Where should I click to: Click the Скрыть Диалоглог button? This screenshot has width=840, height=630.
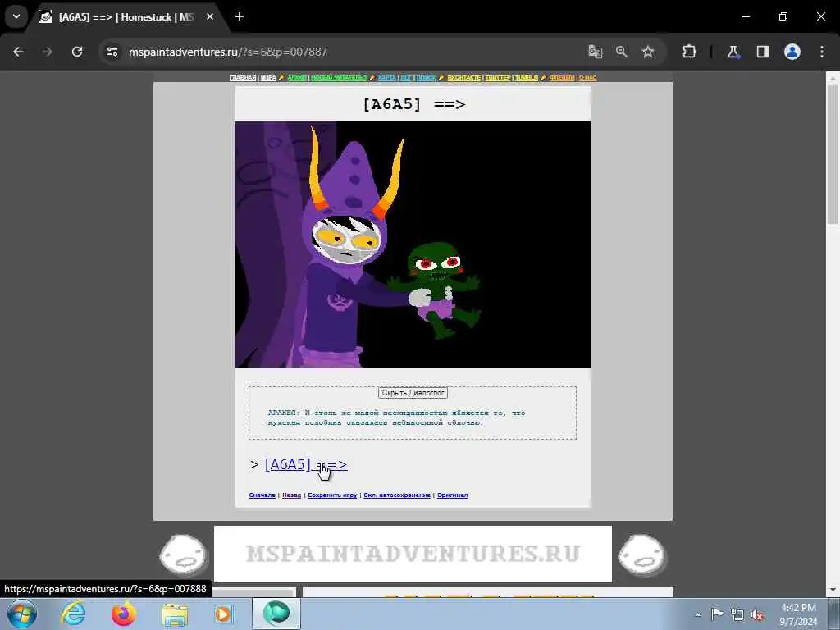(413, 393)
